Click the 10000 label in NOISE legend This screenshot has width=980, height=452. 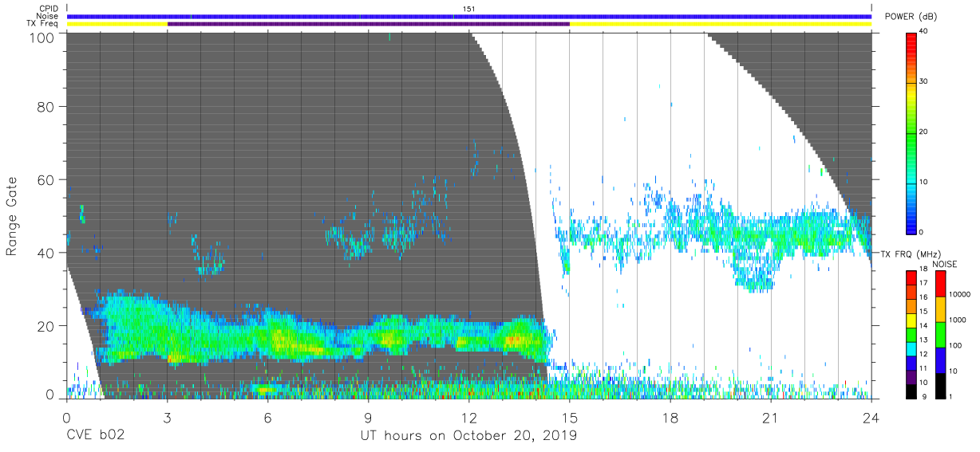[960, 294]
